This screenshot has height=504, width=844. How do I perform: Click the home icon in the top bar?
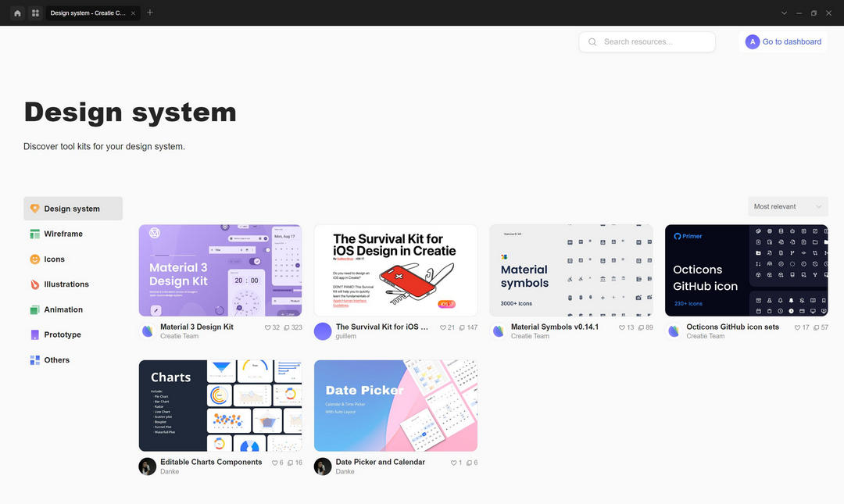tap(16, 13)
